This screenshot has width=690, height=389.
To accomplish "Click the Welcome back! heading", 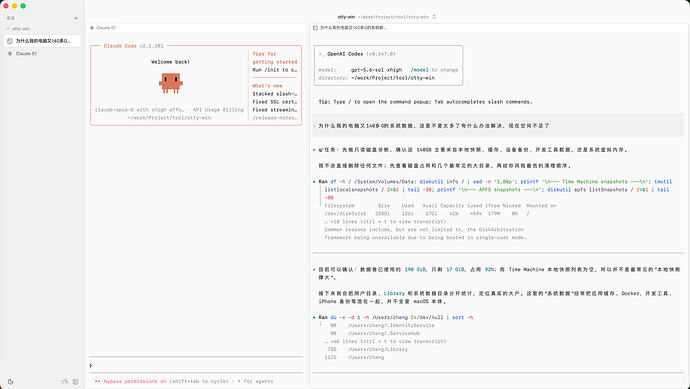I will tap(170, 62).
